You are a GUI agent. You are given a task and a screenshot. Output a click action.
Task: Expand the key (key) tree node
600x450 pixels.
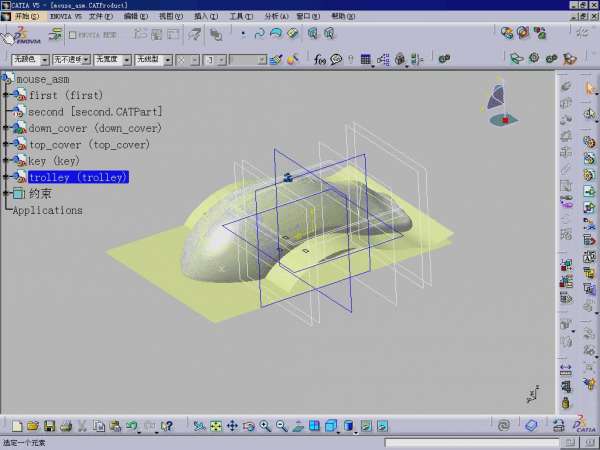pos(6,160)
